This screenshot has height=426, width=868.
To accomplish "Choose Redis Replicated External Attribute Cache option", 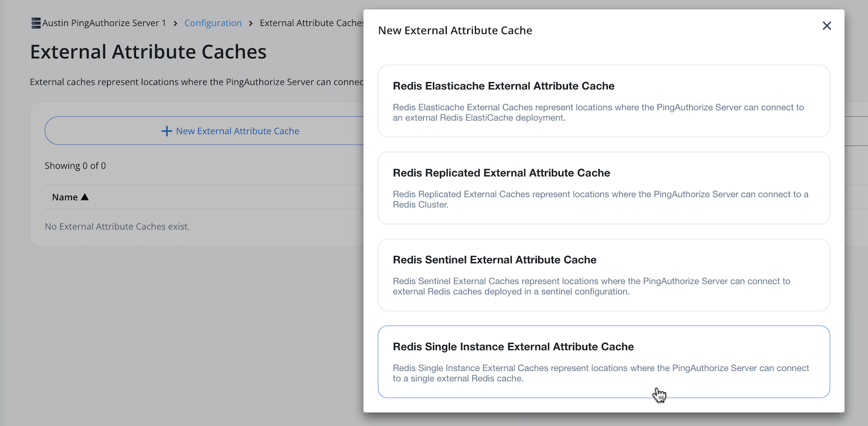I will (604, 188).
